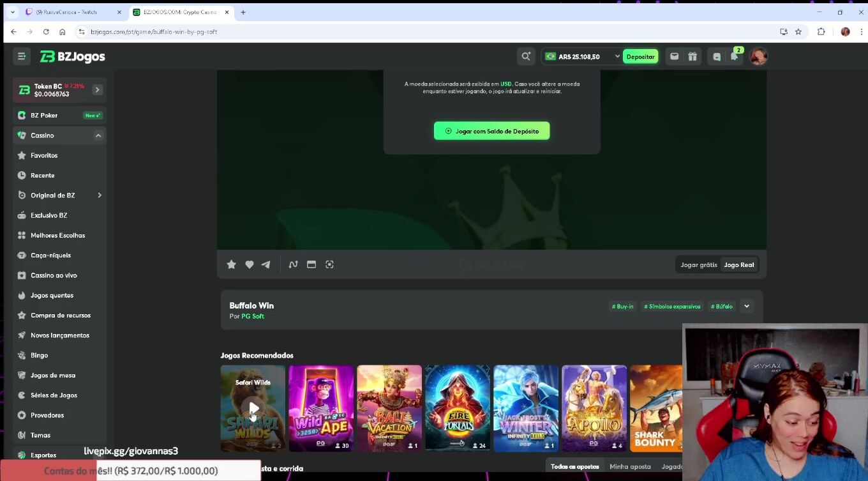Open Compra de recursos in sidebar
The image size is (868, 481).
59,315
